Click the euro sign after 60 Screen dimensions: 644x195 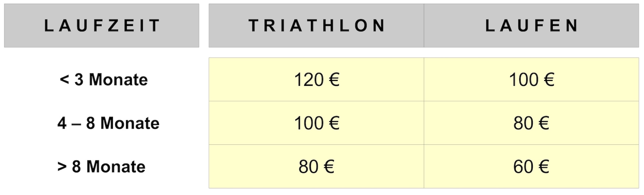coord(544,167)
